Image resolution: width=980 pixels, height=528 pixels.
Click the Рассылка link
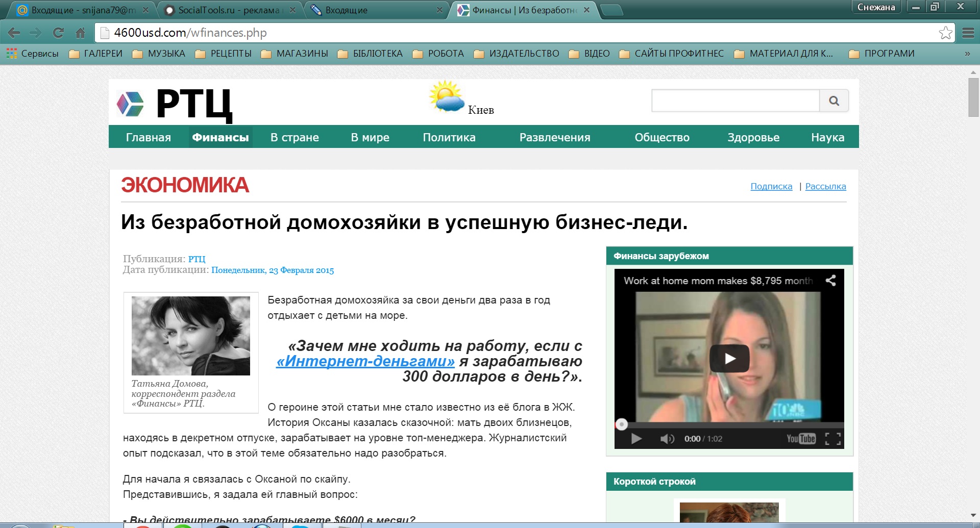825,186
